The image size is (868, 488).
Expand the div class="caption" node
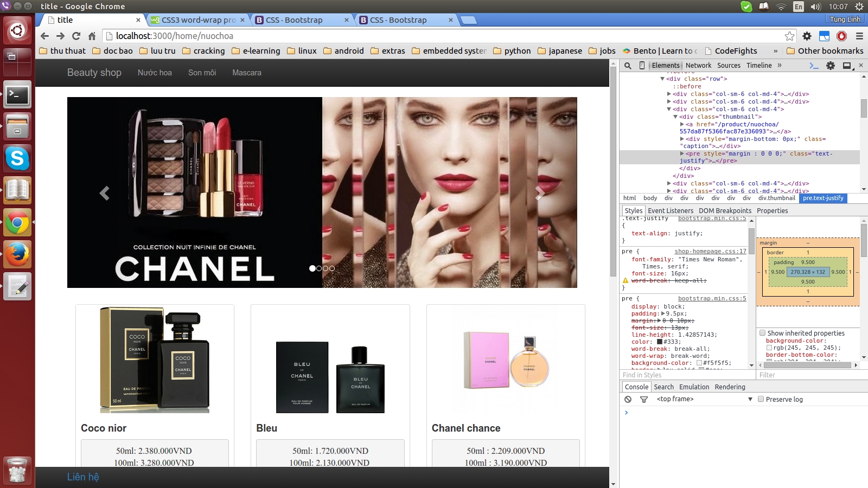tap(682, 139)
